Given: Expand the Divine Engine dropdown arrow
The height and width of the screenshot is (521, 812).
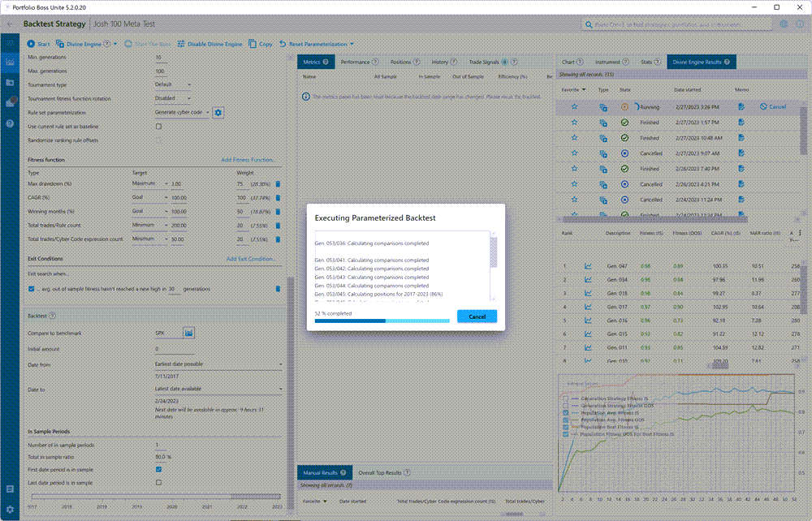Looking at the screenshot, I should coord(115,44).
